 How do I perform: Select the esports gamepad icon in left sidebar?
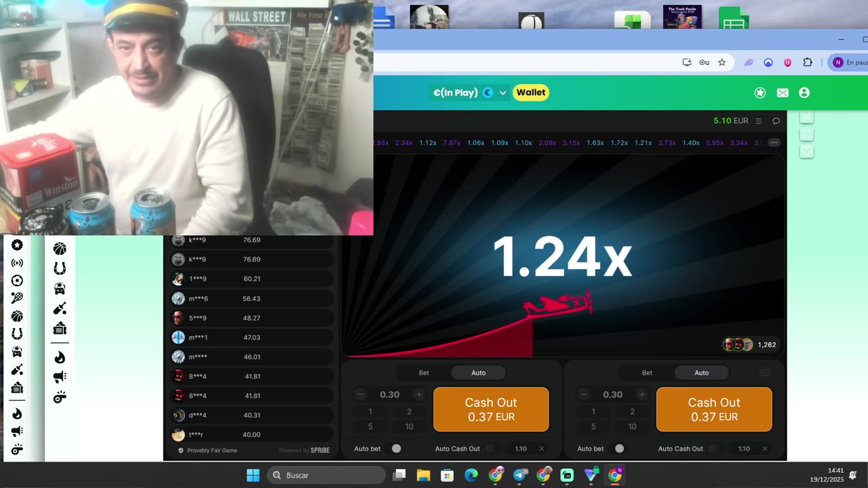[17, 352]
